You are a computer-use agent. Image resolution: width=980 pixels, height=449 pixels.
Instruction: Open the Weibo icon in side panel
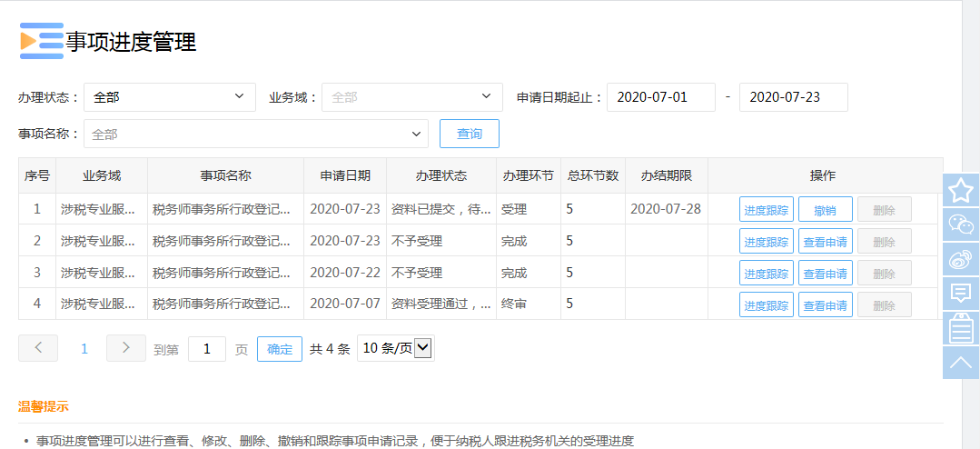point(961,259)
